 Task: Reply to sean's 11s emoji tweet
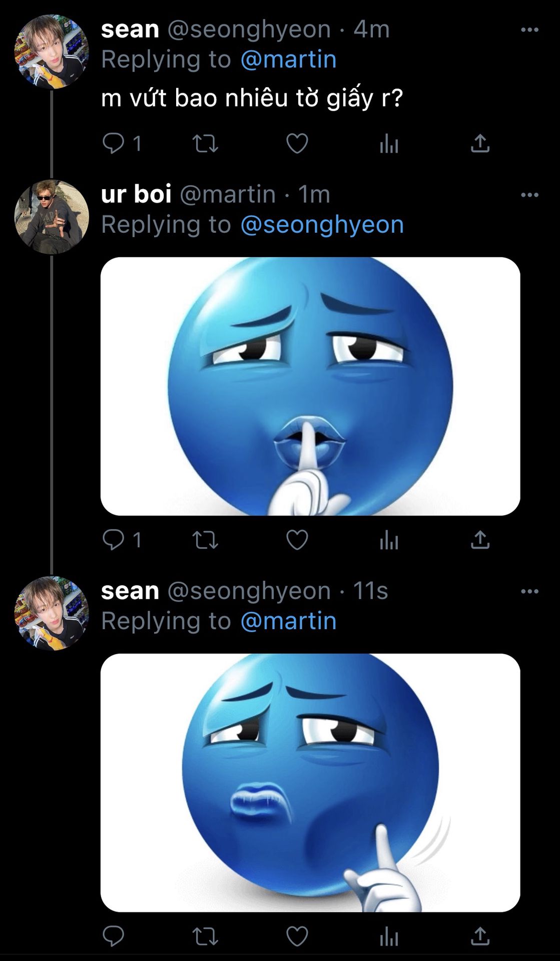[x=114, y=936]
